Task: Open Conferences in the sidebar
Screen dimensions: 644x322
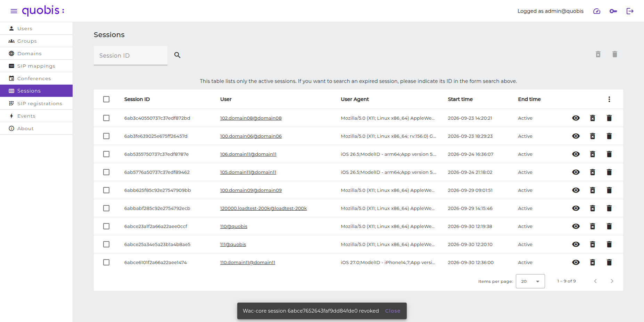Action: pos(36,78)
